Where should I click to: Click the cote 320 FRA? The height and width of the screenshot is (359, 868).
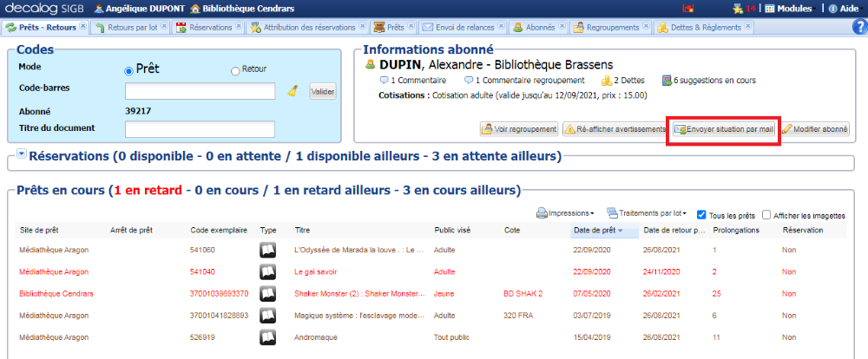(519, 316)
